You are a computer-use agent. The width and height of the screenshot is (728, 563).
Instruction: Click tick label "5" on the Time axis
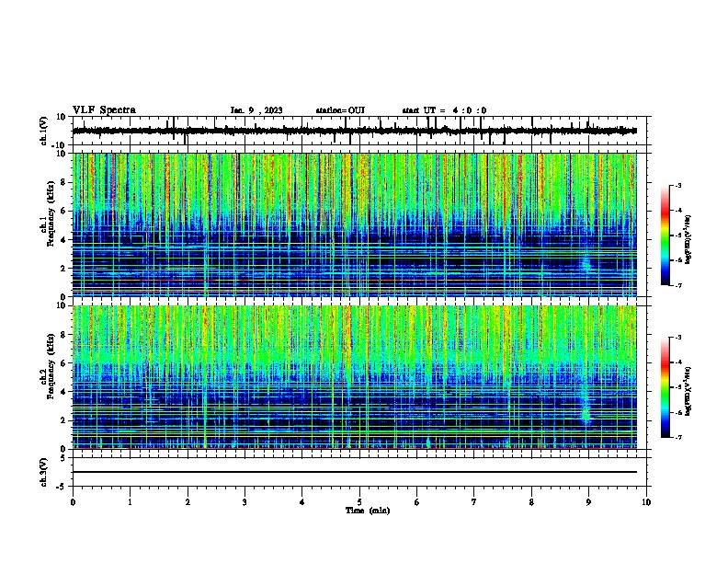point(359,502)
